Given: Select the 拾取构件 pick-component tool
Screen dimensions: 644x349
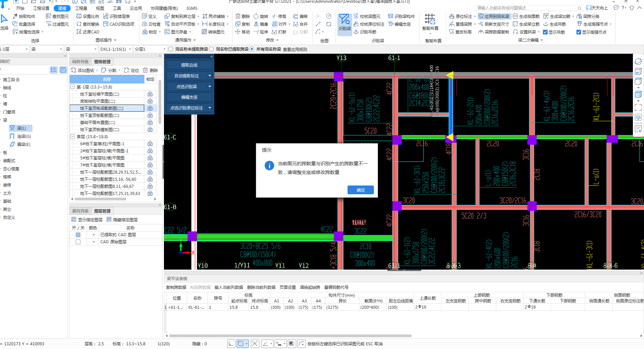Looking at the screenshot, I should point(24,16).
